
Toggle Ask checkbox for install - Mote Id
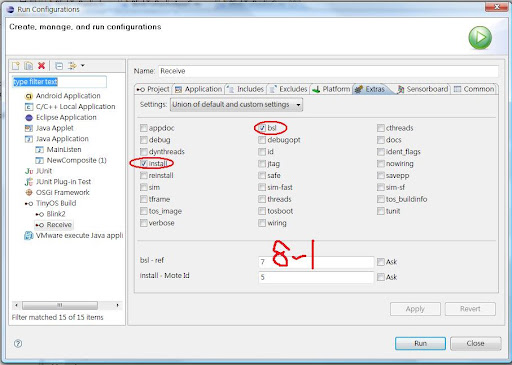tap(381, 277)
